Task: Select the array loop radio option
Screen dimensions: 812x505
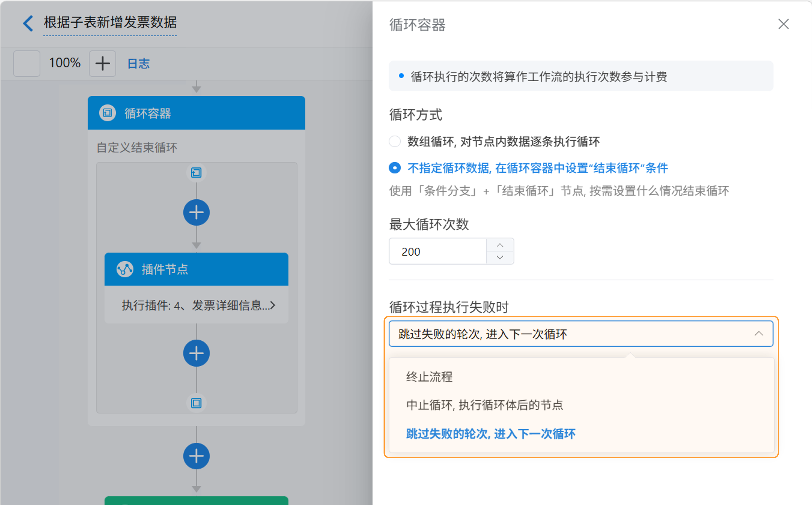Action: [395, 141]
